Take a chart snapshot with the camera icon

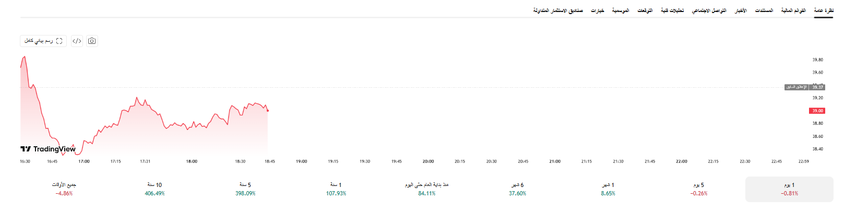[92, 41]
